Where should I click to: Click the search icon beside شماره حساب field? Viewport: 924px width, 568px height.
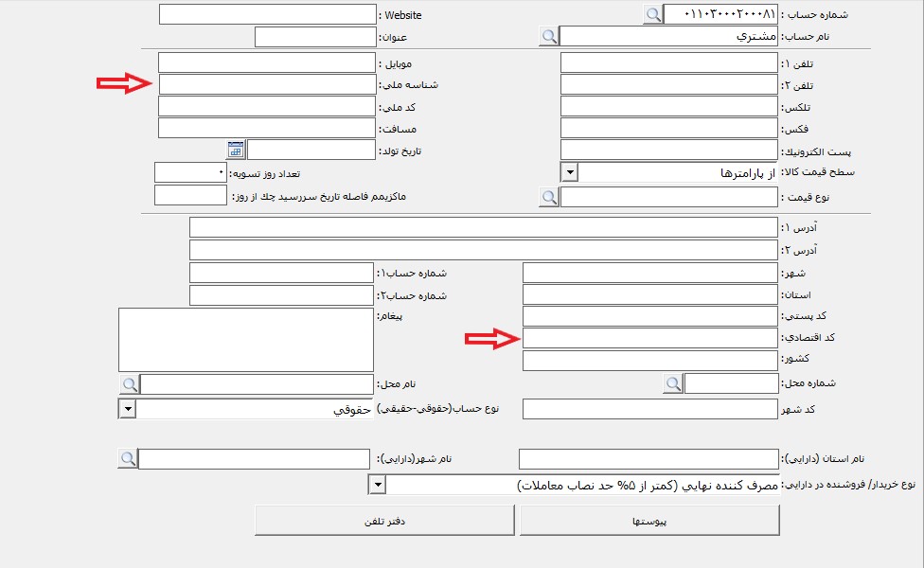(652, 14)
